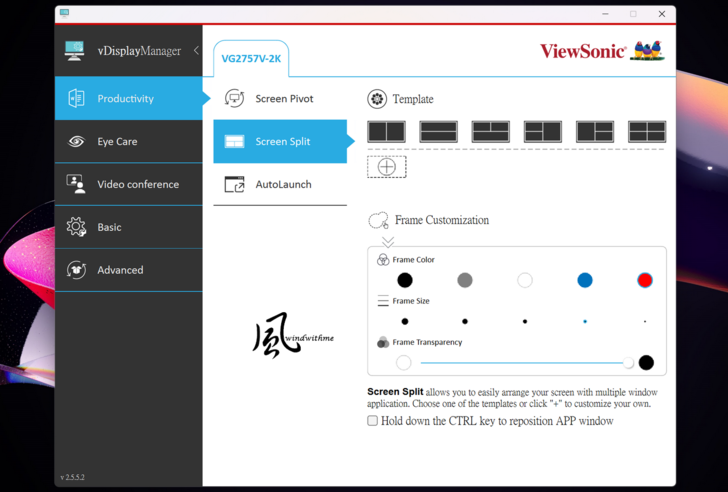Screen dimensions: 728x492
Task: Click the Frame Transparency icon
Action: coord(383,343)
